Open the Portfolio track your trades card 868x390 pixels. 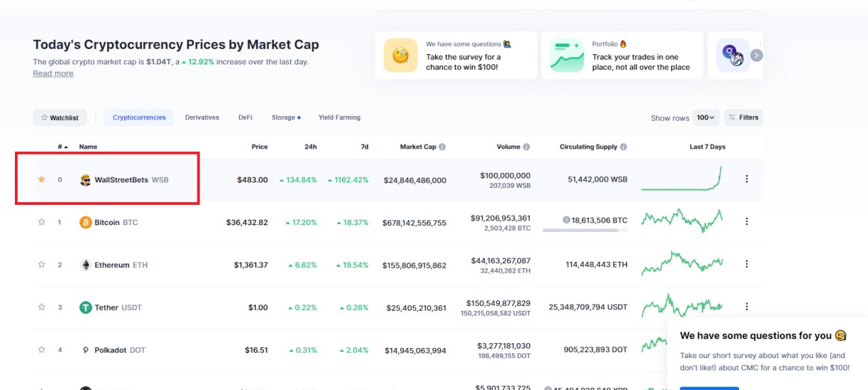[622, 55]
